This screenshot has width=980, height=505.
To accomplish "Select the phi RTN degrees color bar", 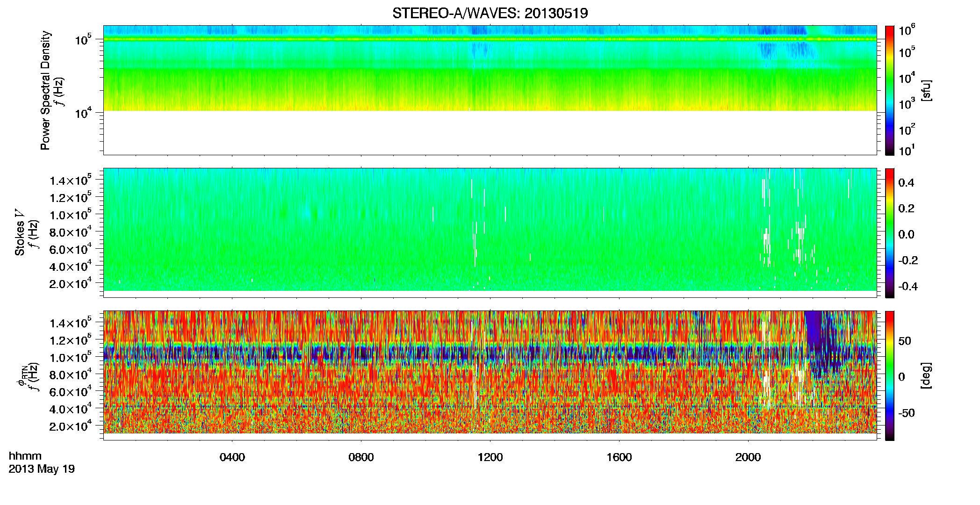I will [890, 375].
